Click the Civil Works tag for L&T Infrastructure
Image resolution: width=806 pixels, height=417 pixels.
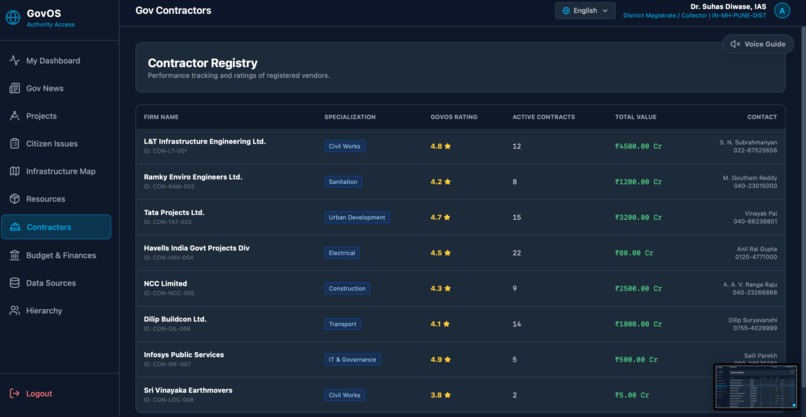[x=344, y=146]
